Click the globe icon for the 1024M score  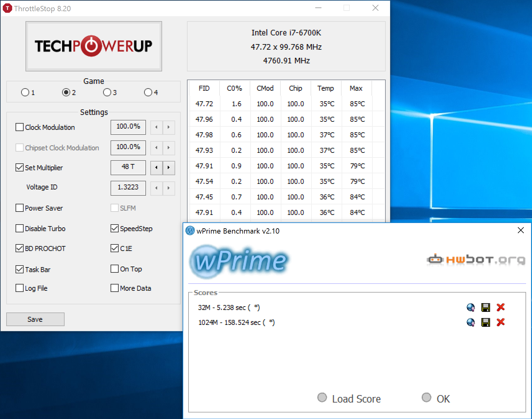[471, 322]
